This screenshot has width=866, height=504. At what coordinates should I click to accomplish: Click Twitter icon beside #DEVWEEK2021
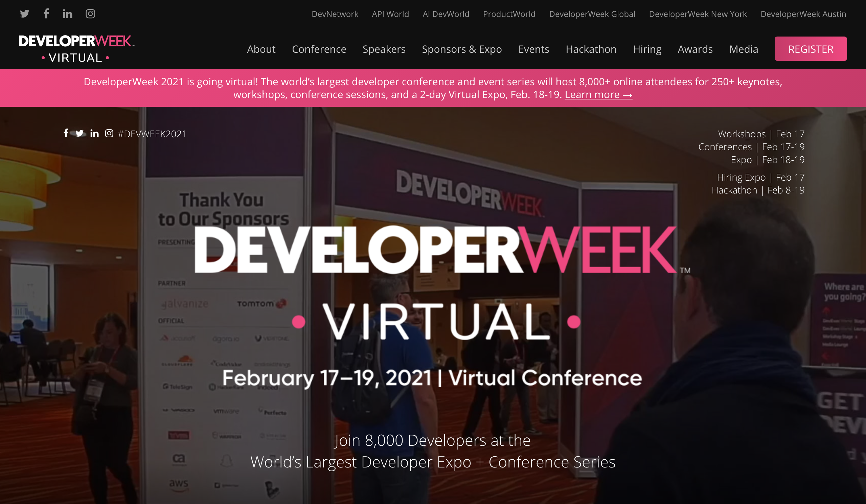coord(80,133)
